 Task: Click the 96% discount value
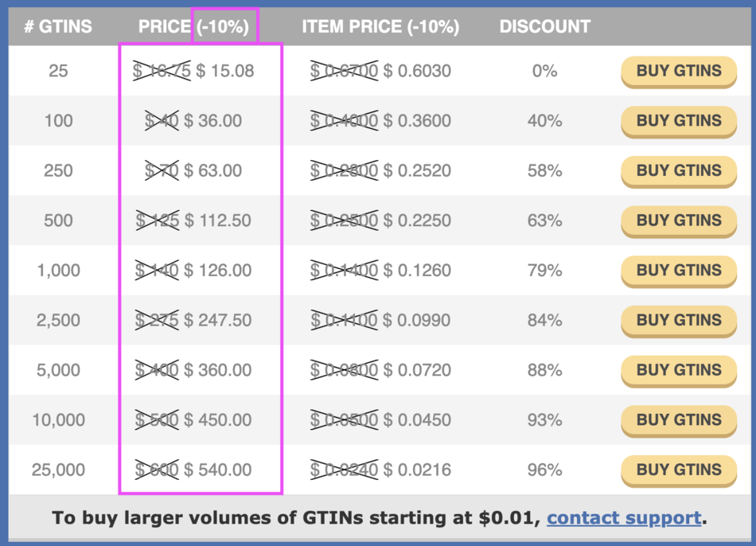pos(544,470)
